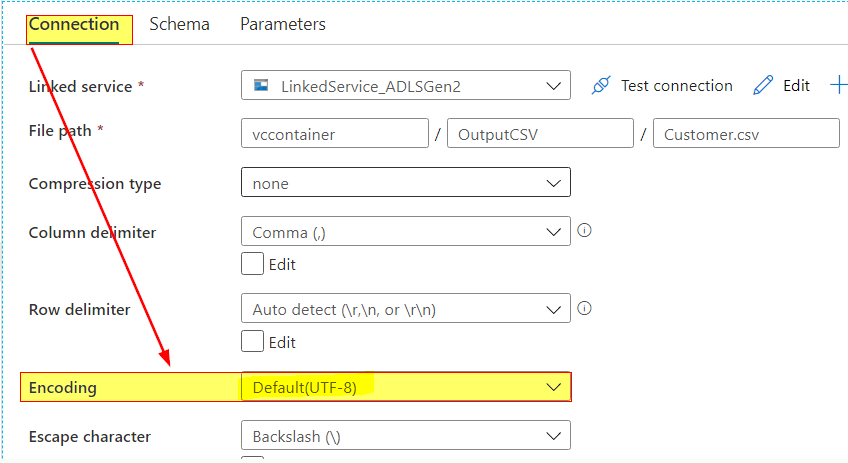Click the Test connection plug icon

(601, 85)
